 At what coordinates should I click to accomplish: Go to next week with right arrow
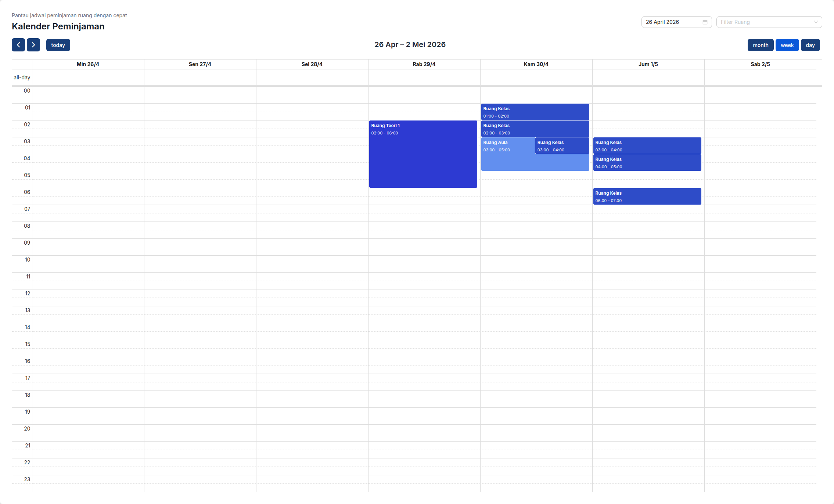pos(33,45)
